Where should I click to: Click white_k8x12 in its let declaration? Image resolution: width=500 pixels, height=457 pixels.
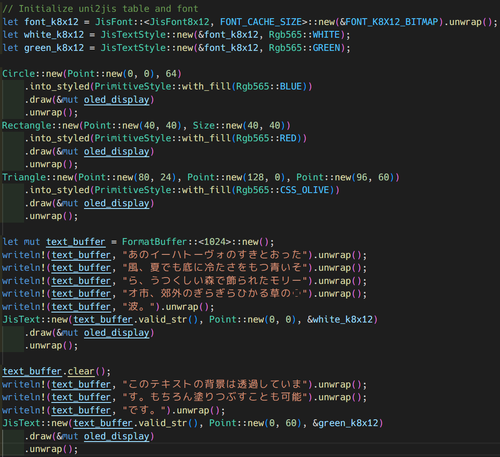tap(54, 35)
